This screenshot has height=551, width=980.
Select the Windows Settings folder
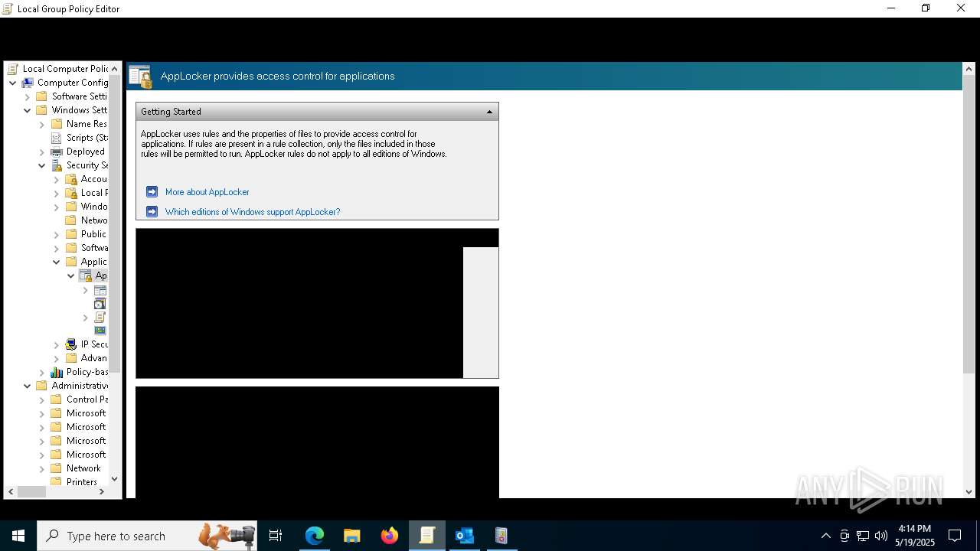71,110
